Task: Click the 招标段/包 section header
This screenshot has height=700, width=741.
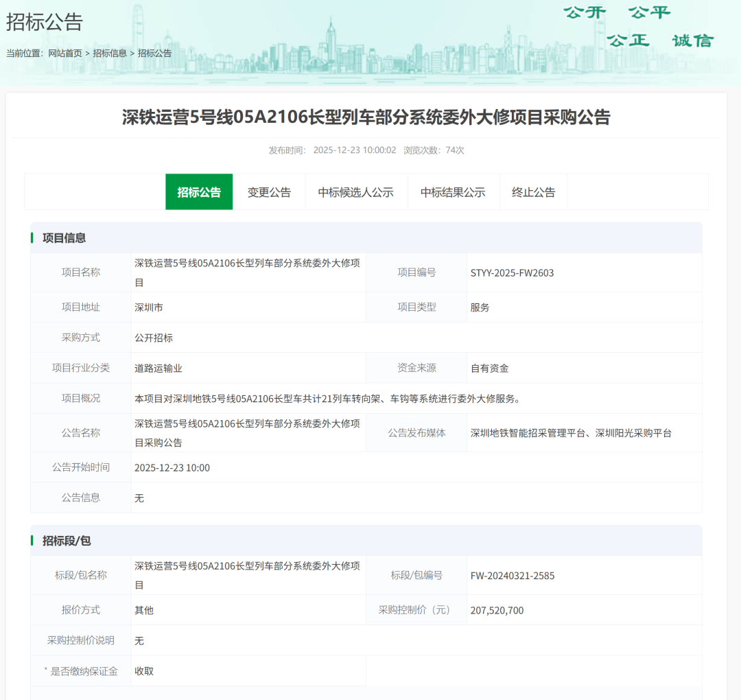Action: tap(366, 540)
